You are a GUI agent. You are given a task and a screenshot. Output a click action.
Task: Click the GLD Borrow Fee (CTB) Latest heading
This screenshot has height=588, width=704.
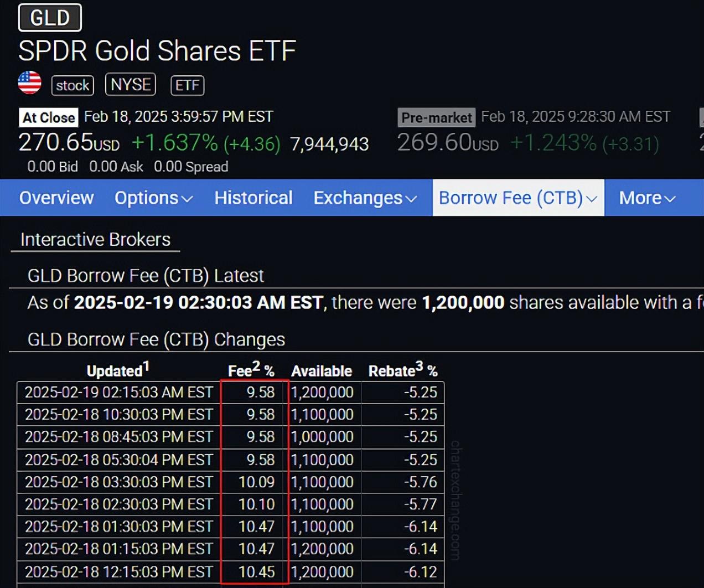pos(146,276)
